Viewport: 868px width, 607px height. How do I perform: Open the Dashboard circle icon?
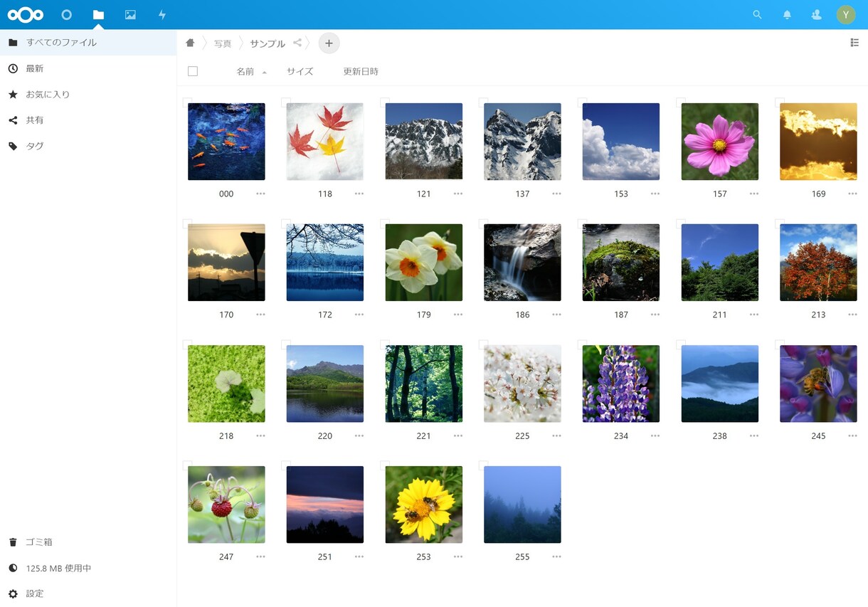tap(67, 14)
